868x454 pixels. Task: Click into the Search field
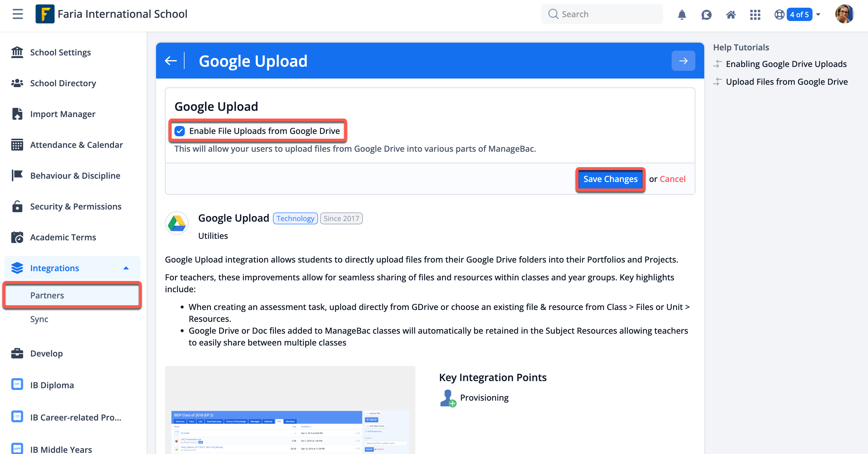[x=602, y=14]
